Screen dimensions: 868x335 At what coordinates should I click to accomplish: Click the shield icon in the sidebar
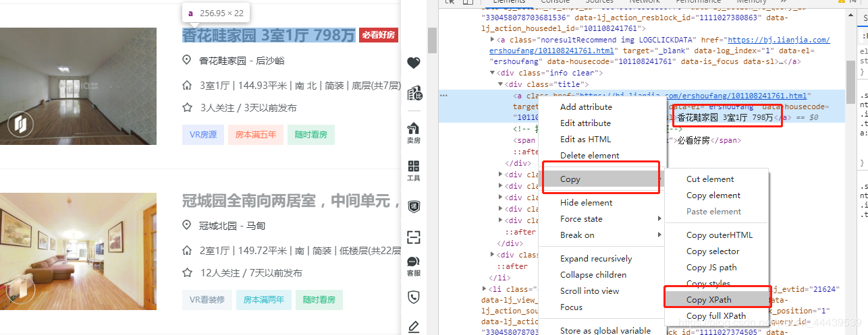coord(414,206)
